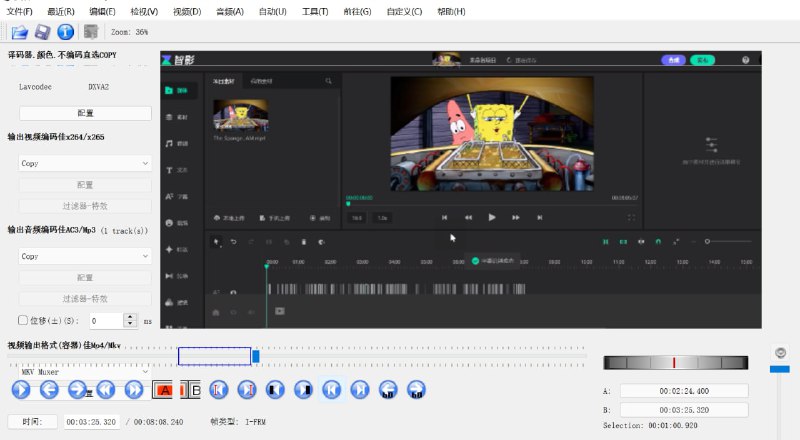Viewport: 800px width, 440px height.
Task: Open the 帮助(H) menu
Action: [x=452, y=11]
